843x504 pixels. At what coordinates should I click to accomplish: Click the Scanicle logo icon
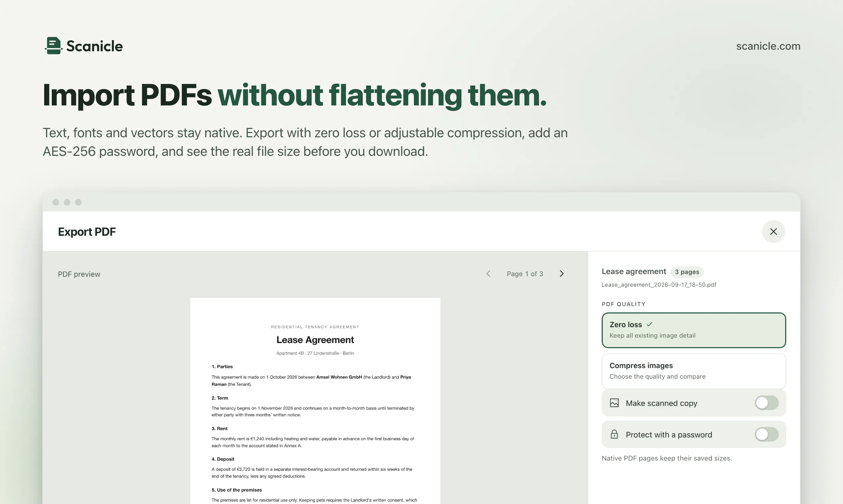click(53, 45)
